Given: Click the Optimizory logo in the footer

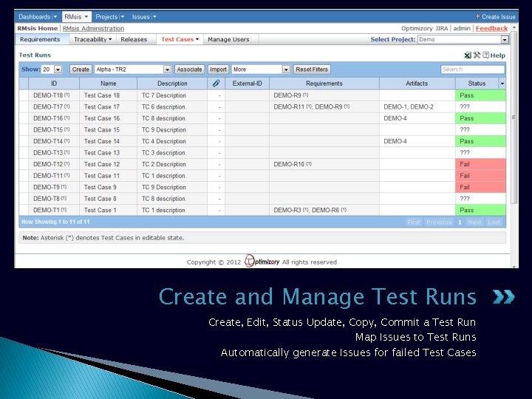Looking at the screenshot, I should (262, 262).
